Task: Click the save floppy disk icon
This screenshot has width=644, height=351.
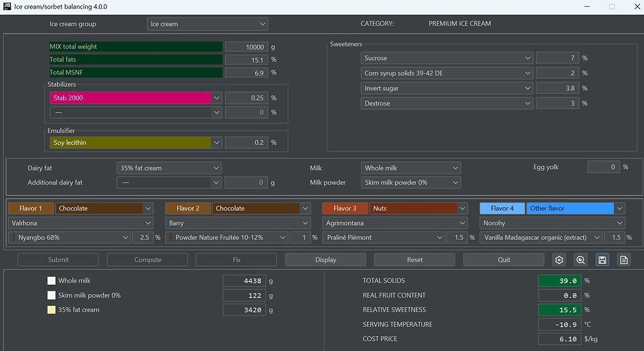Action: pos(602,260)
